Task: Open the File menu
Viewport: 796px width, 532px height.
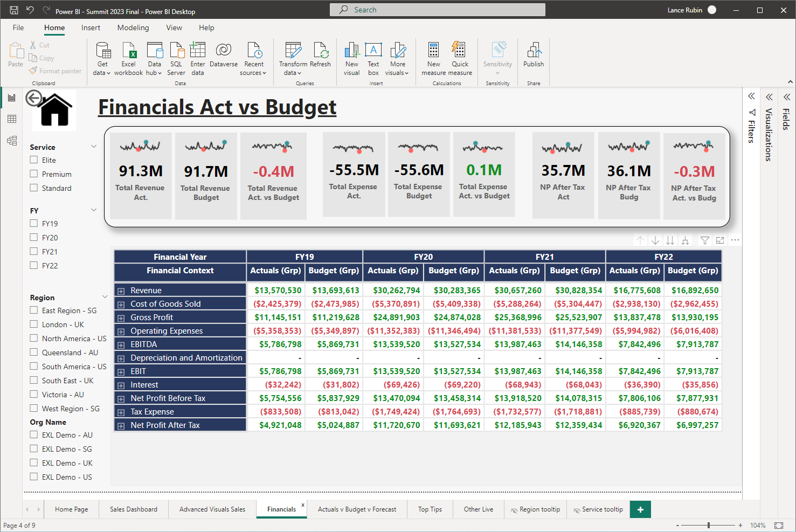Action: (18, 27)
